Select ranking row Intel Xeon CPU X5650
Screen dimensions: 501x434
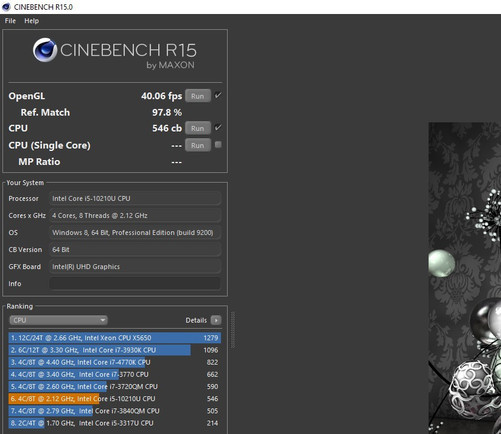point(115,338)
